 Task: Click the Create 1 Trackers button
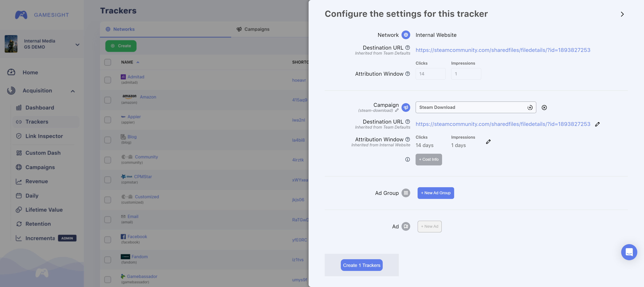click(x=362, y=265)
